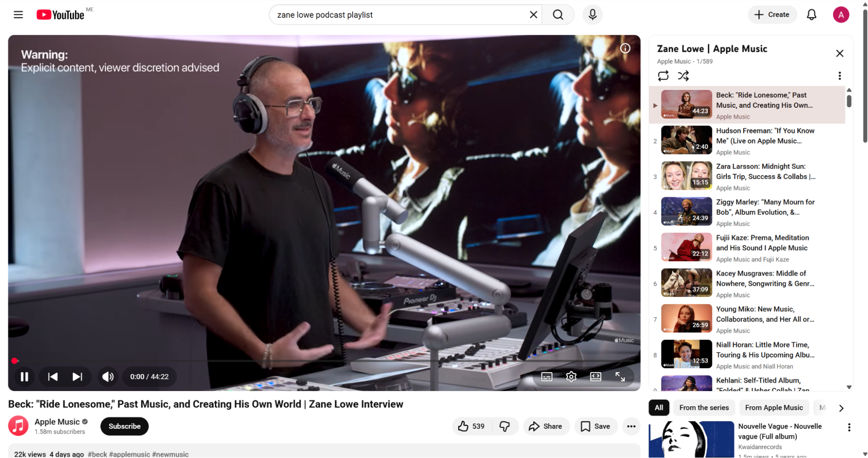
Task: Start voice search with microphone
Action: click(592, 15)
